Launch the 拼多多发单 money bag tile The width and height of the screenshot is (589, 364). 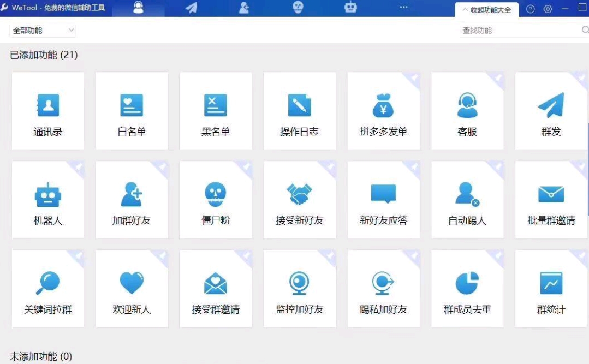(383, 111)
